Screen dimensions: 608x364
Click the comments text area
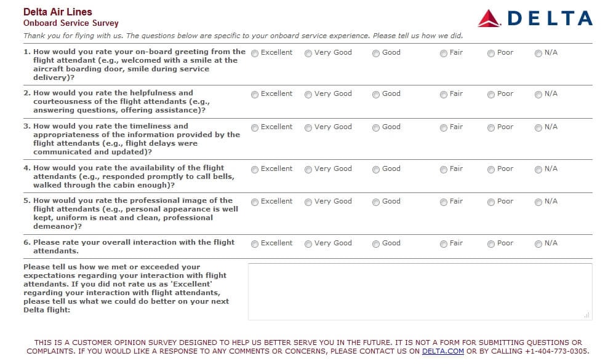coord(420,291)
